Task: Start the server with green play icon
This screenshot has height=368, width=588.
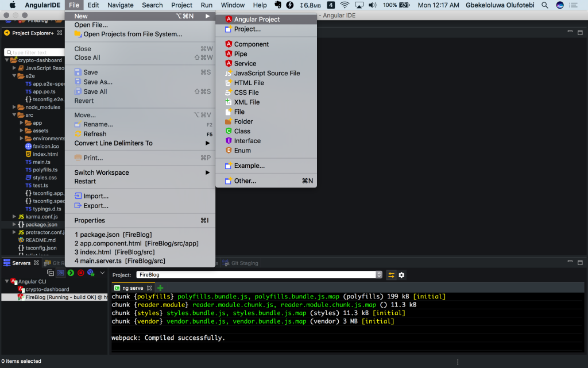Action: (71, 273)
